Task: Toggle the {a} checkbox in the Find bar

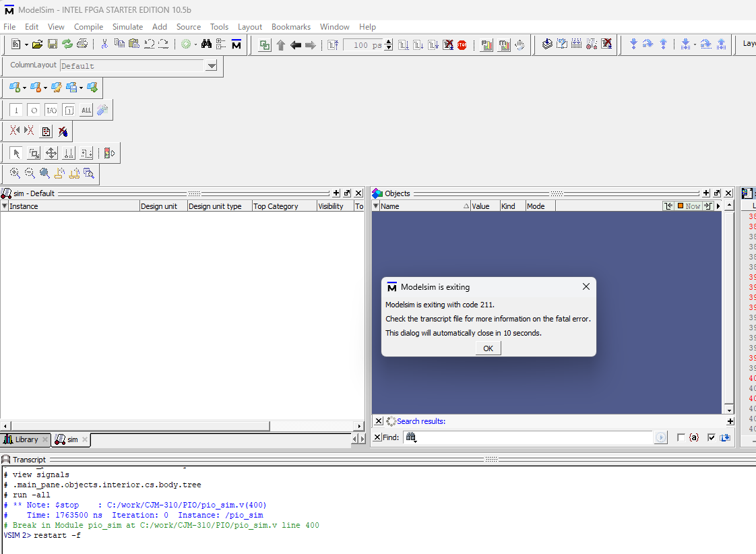Action: pos(681,437)
